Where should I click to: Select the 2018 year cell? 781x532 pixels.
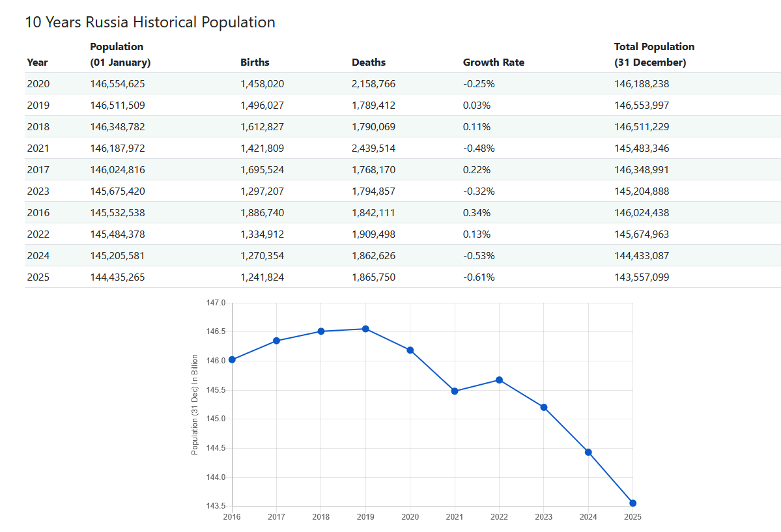coord(38,126)
